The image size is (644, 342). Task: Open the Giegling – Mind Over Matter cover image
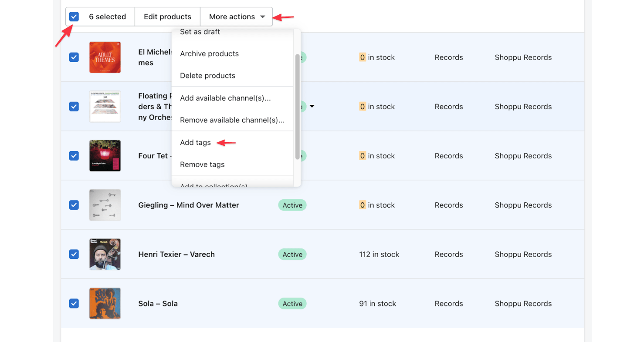point(105,205)
